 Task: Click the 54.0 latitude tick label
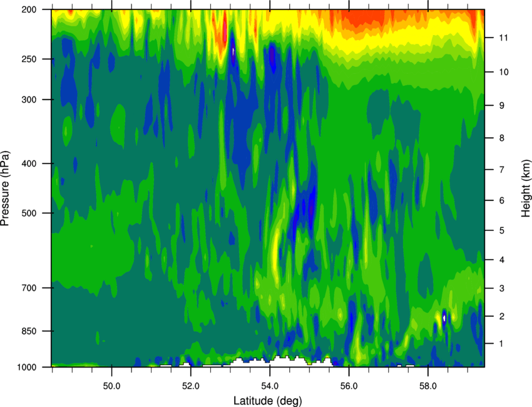point(270,386)
